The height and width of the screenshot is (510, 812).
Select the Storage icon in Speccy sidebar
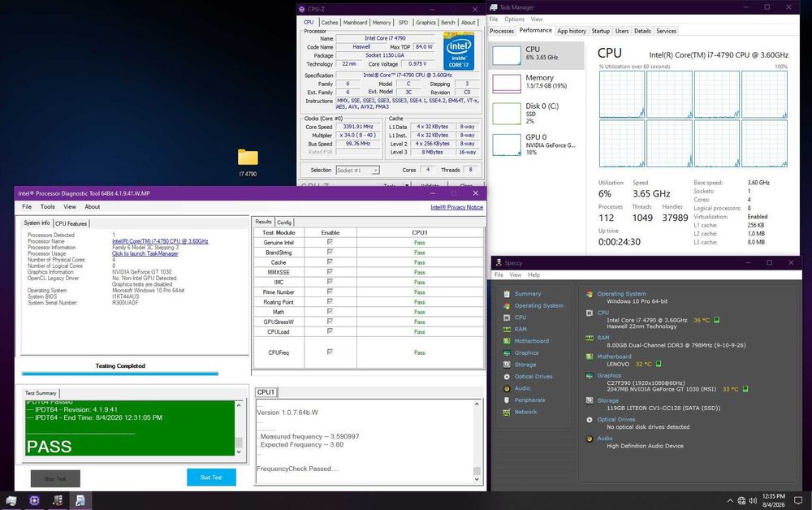[507, 365]
